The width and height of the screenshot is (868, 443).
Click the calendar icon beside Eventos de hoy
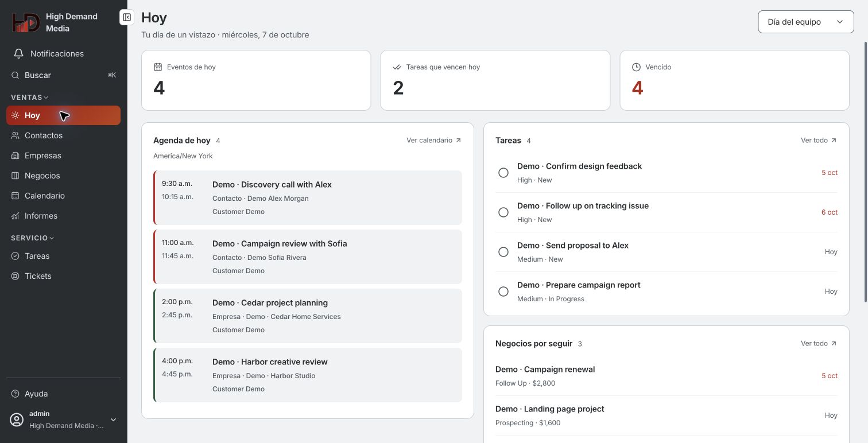[x=158, y=67]
